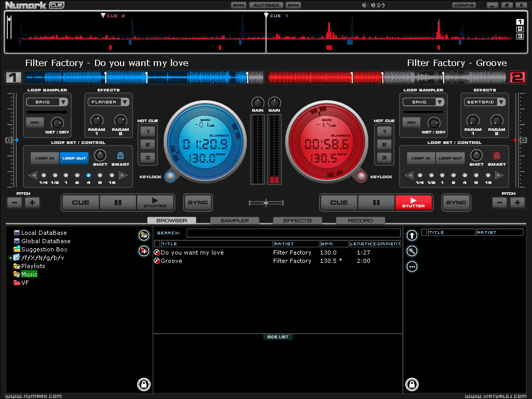
Task: Set deck 1 loop length to 1/4 beat
Action: click(x=44, y=175)
